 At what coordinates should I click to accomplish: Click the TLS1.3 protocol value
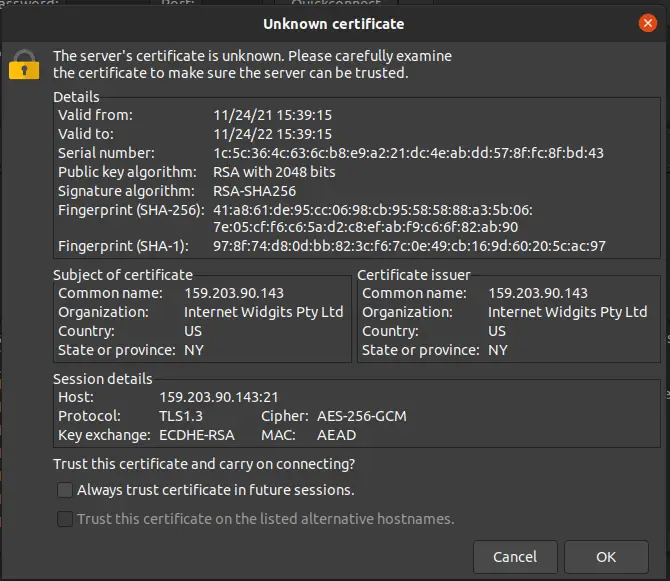(181, 416)
